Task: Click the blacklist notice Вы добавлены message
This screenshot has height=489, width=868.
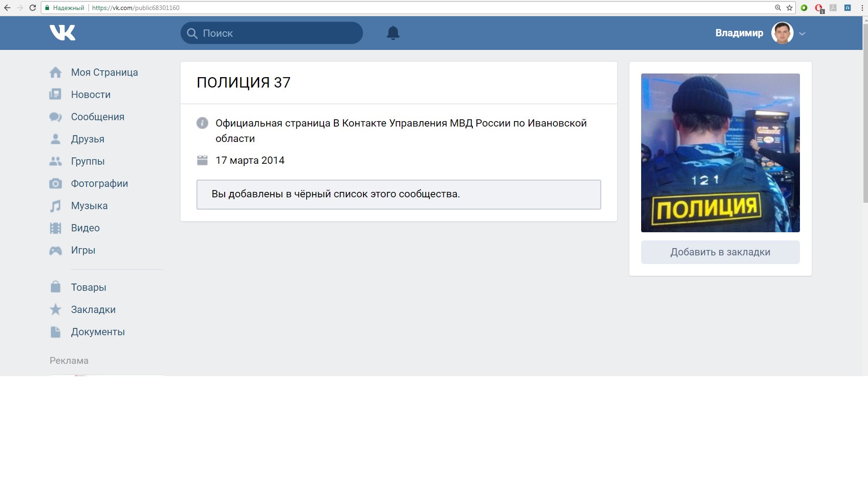Action: [x=398, y=195]
